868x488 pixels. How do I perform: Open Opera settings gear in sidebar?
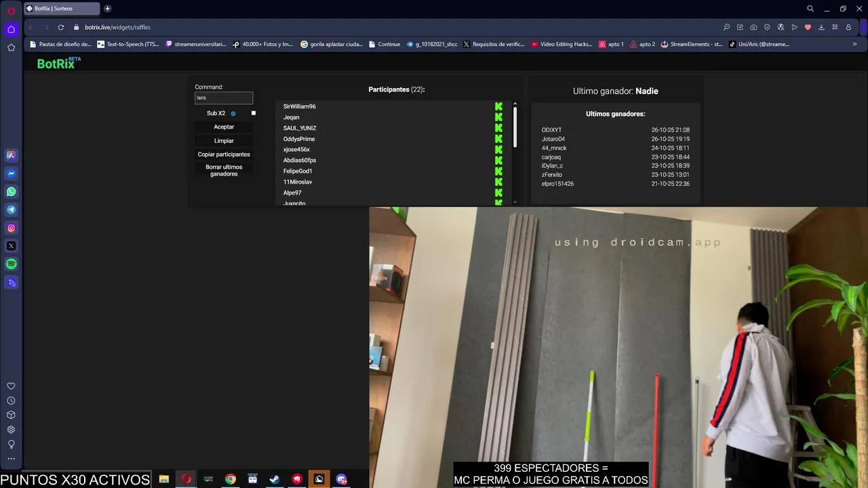(11, 430)
